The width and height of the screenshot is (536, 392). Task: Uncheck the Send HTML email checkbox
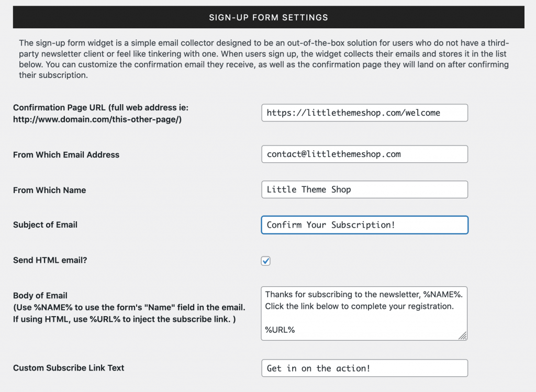[x=265, y=261]
